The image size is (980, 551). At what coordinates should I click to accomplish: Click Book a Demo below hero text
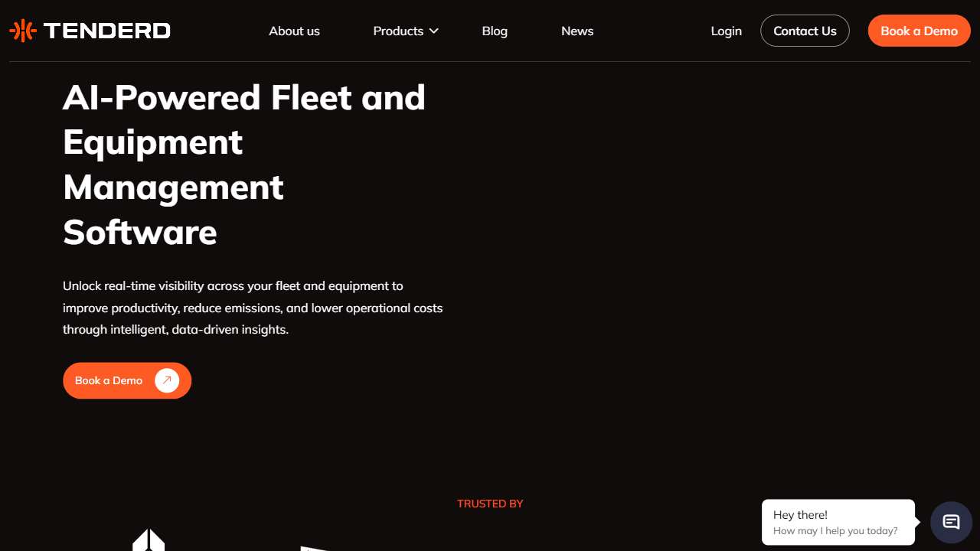(x=109, y=380)
